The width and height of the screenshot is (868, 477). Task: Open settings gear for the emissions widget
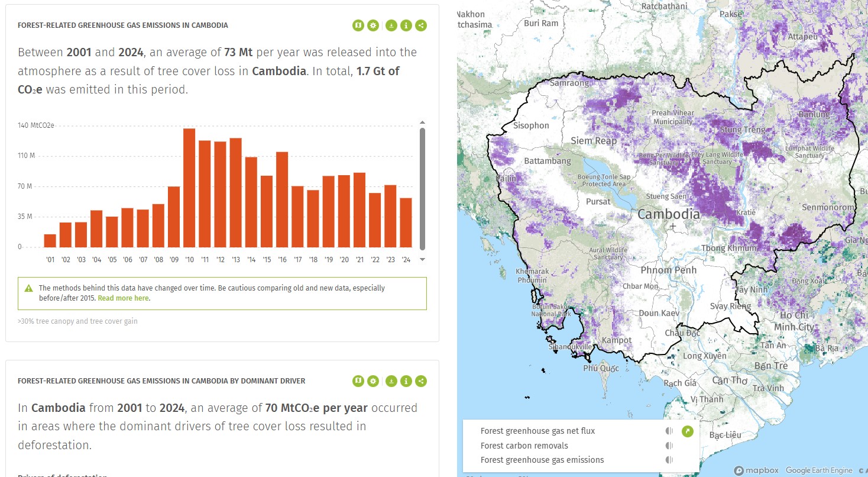373,25
